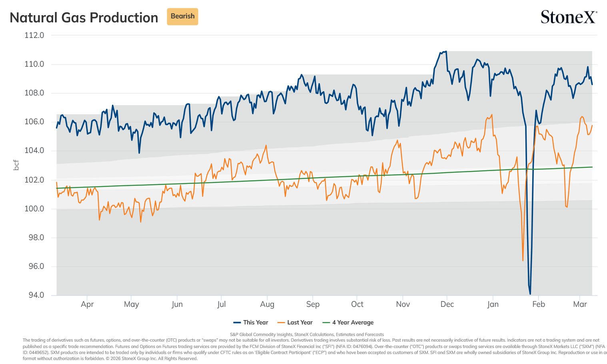Select the 108.0 y-axis value

click(34, 93)
